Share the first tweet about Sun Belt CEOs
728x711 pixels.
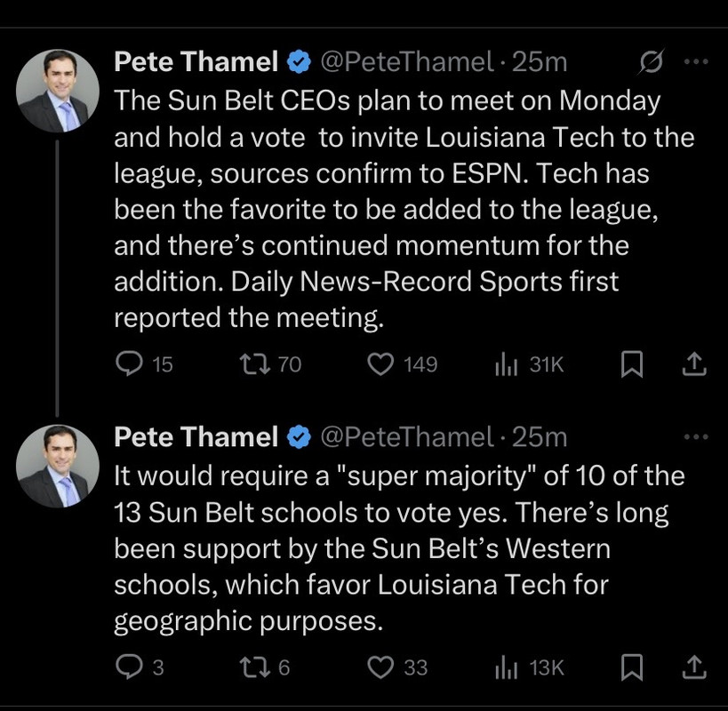tap(694, 364)
